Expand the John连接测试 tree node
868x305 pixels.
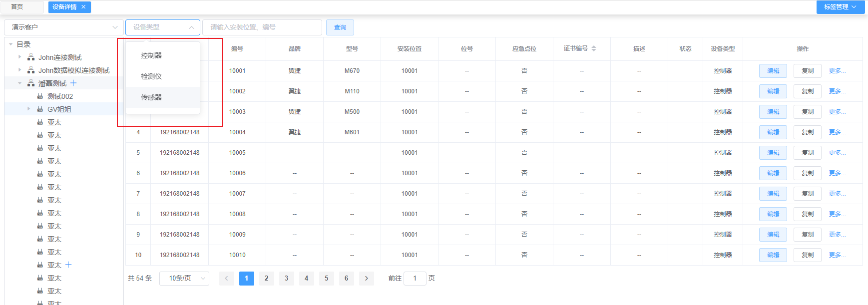click(x=20, y=57)
